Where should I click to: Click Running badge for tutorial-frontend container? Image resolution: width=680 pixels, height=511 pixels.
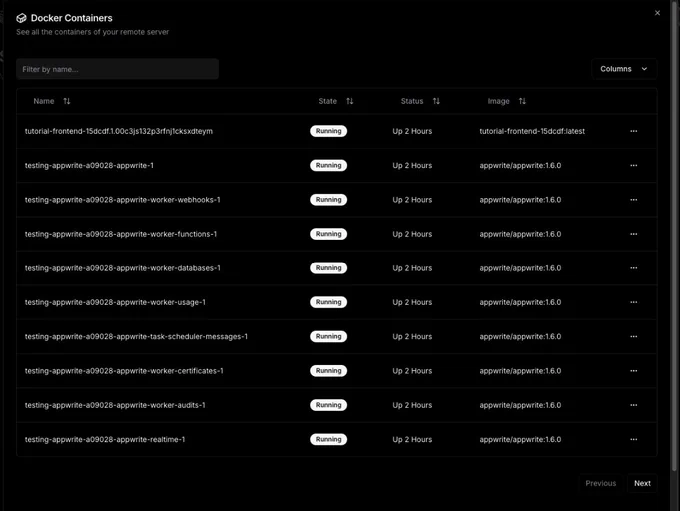point(328,131)
